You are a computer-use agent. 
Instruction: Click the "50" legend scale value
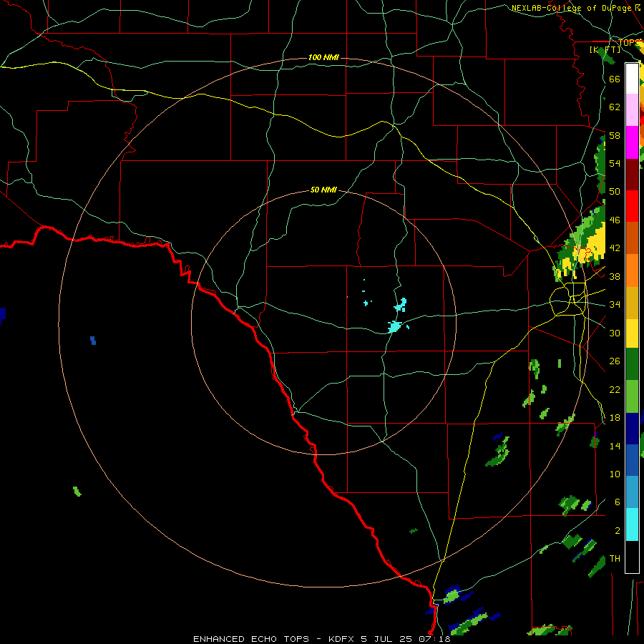[x=615, y=191]
